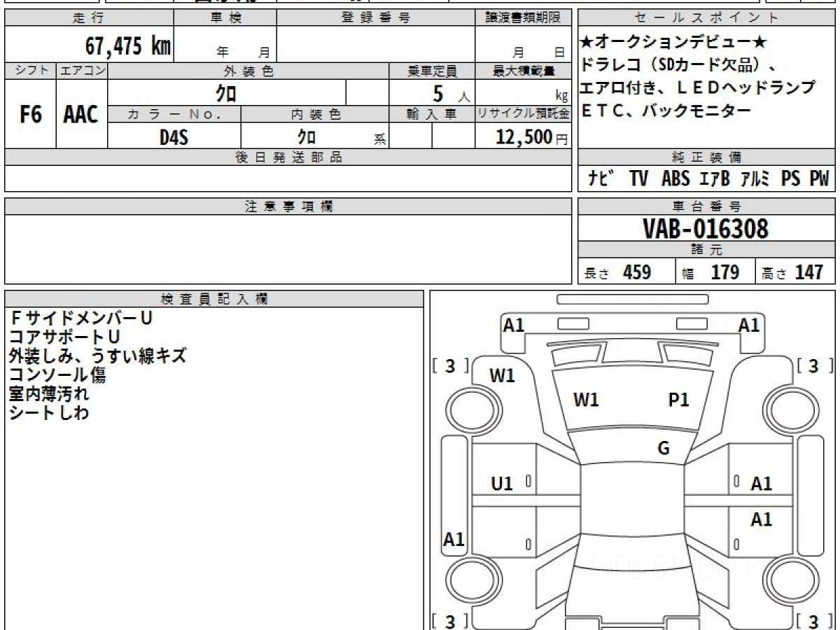Viewport: 840px width, 630px height.
Task: Select the エアロ付き、LEDヘッドランプ line
Action: (698, 88)
